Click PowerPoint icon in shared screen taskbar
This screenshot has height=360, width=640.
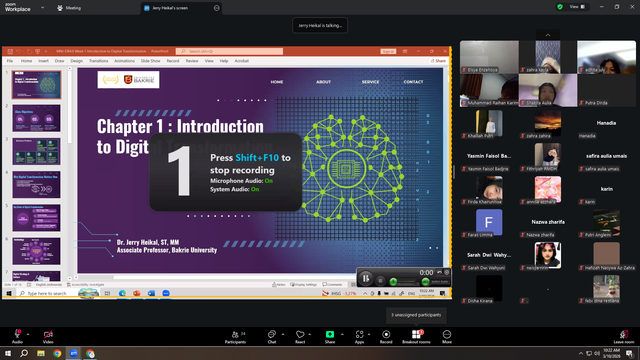coord(137,293)
